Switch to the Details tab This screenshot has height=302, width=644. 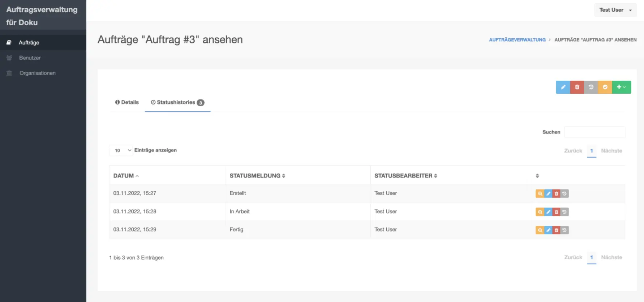coord(127,102)
